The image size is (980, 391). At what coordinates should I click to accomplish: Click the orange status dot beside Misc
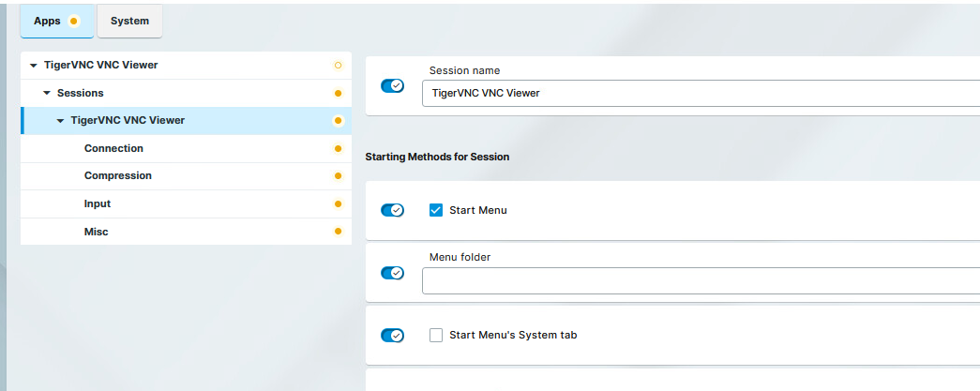(x=338, y=232)
